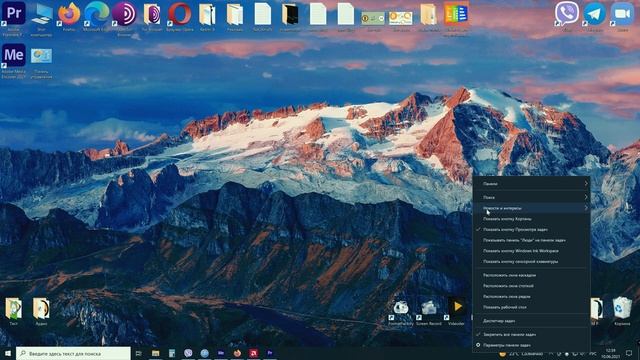The image size is (640, 360).
Task: Open Media Encoder from the taskbar
Action: point(221,353)
